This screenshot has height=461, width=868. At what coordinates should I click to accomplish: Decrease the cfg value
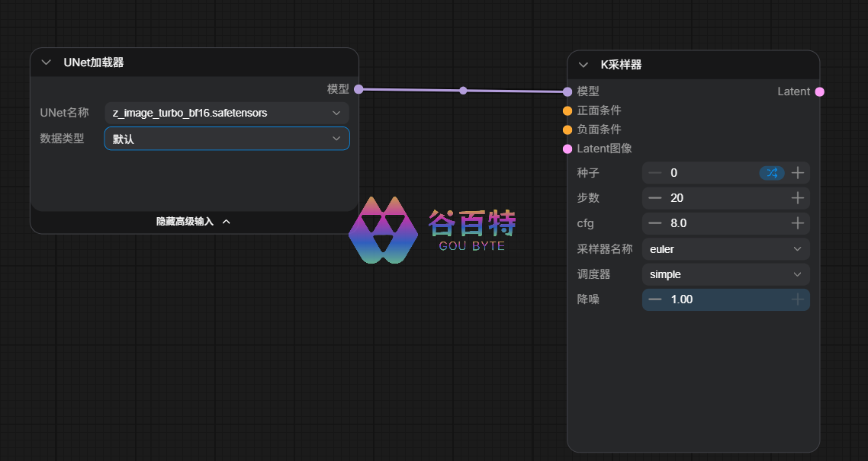655,223
